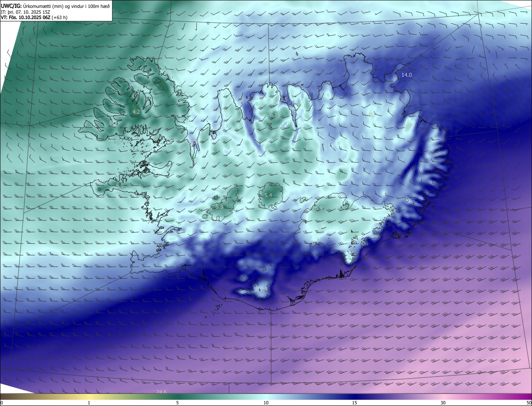
Task: Click the 'VT: Fös. 10.10.2025 06Z (+63 h)' line
Action: click(x=34, y=17)
